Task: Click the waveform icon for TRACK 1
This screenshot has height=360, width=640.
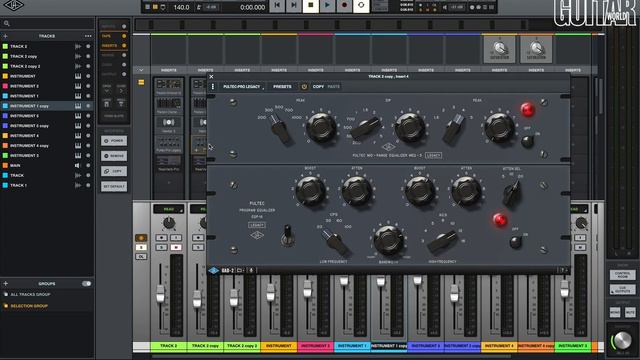Action: [x=78, y=185]
